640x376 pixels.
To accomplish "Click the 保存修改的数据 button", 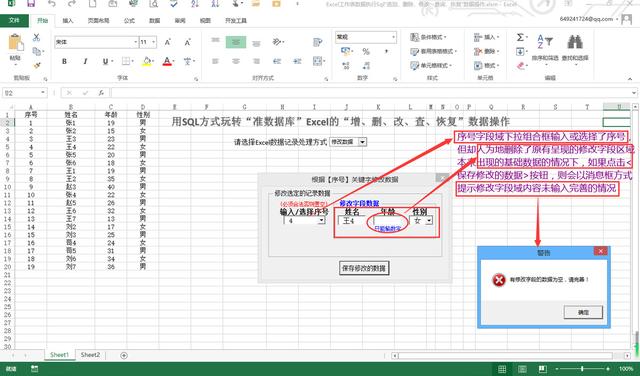I will [364, 268].
